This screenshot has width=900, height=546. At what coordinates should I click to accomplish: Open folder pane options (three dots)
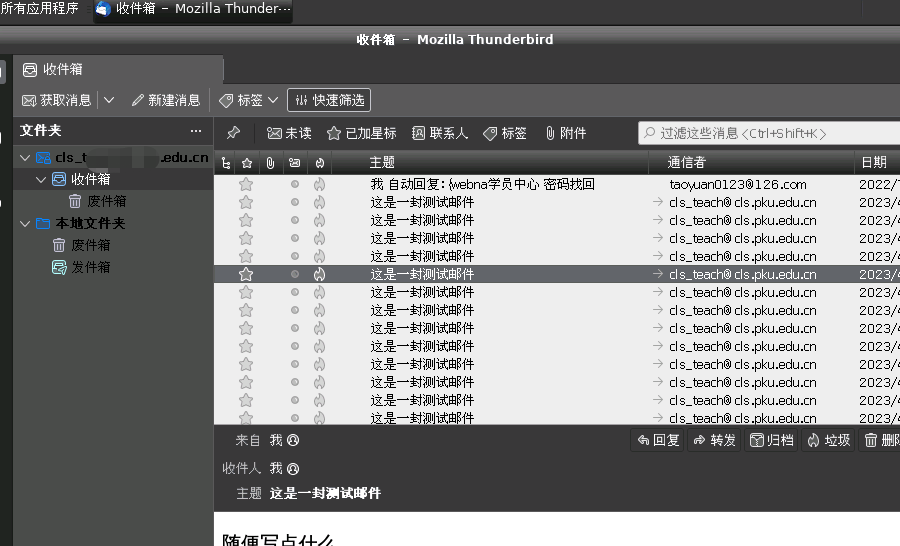pos(196,131)
